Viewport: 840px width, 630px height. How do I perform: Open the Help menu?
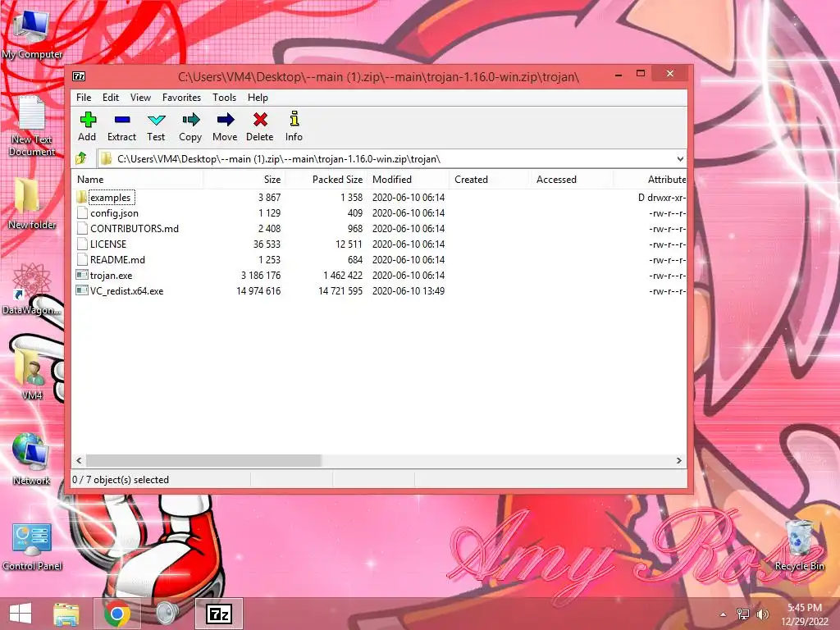[x=258, y=98]
